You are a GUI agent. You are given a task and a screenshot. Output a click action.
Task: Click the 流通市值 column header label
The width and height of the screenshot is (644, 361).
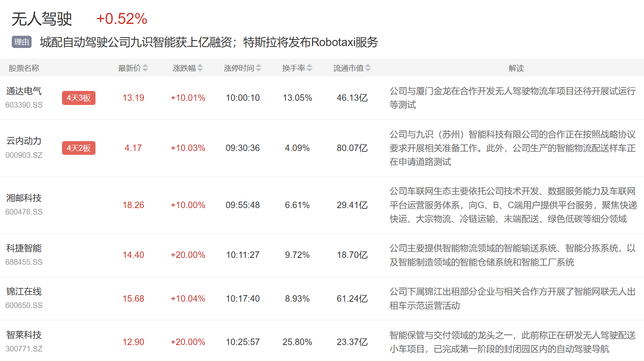(x=348, y=68)
